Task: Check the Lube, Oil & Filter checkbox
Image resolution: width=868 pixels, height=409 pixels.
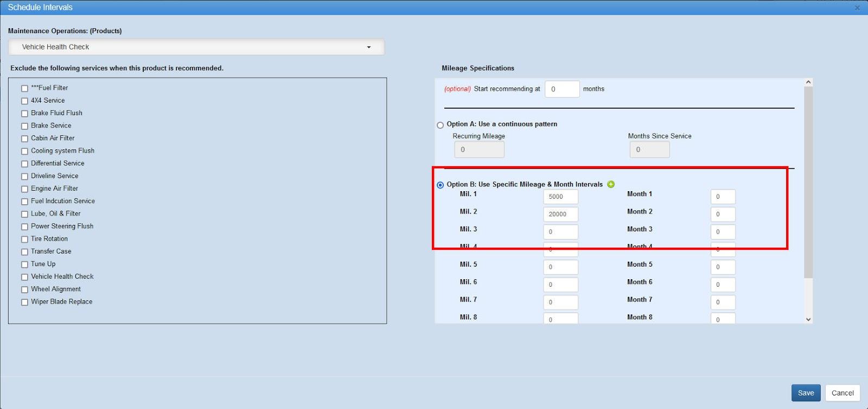Action: coord(24,215)
